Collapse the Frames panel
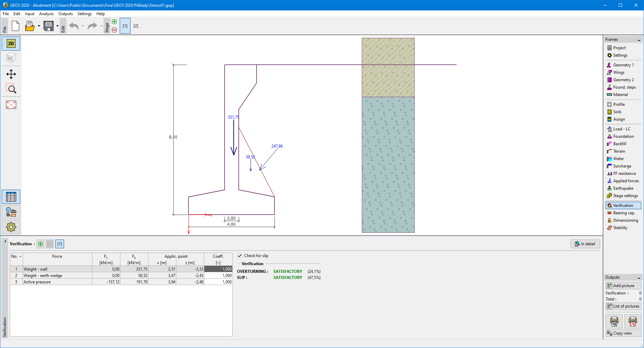 (639, 40)
